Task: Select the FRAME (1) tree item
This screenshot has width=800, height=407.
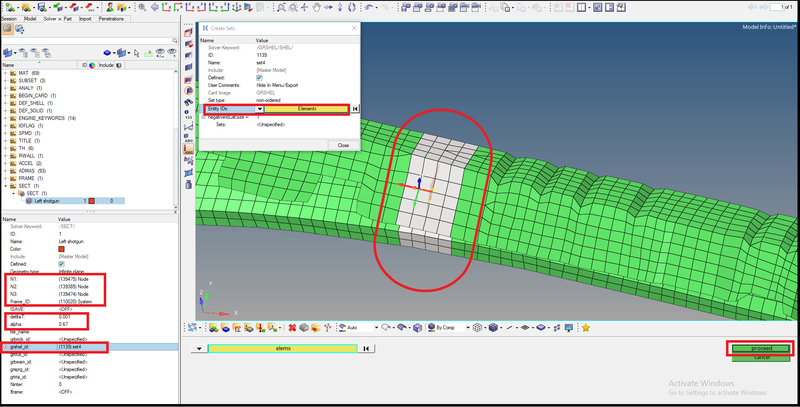Action: pos(30,178)
